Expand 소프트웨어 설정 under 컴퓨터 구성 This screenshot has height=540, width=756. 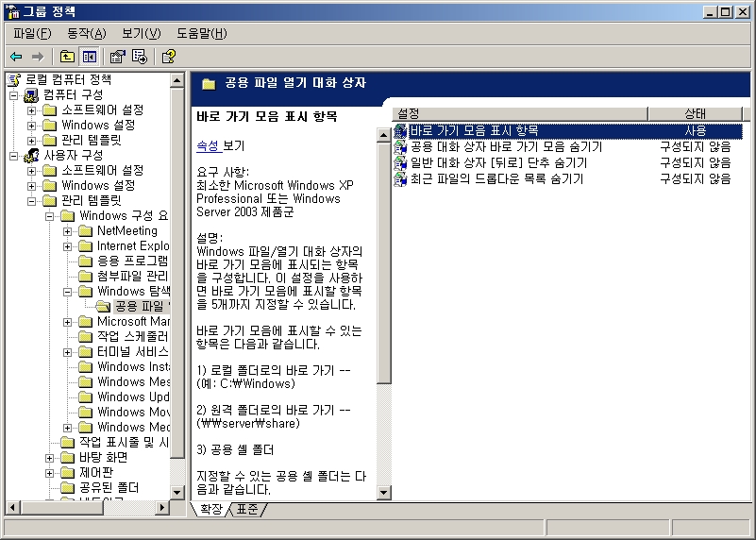coord(32,110)
